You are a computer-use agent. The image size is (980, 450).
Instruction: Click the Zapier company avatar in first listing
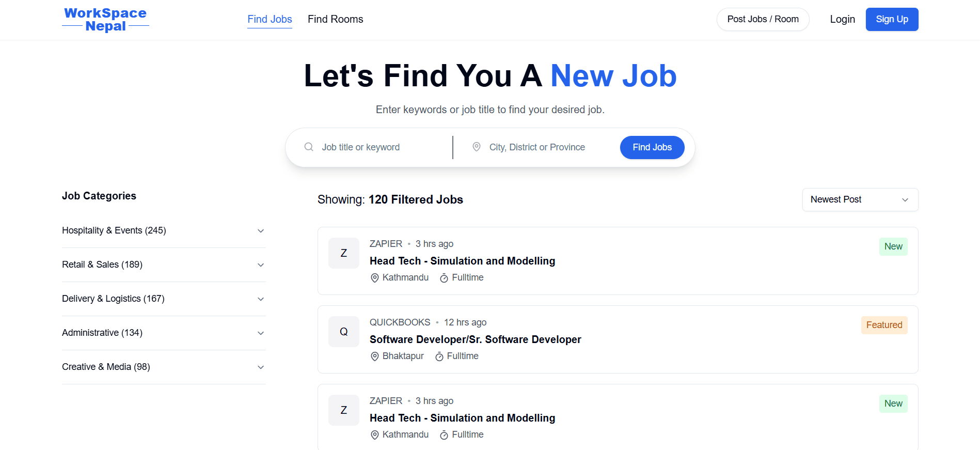(x=344, y=253)
